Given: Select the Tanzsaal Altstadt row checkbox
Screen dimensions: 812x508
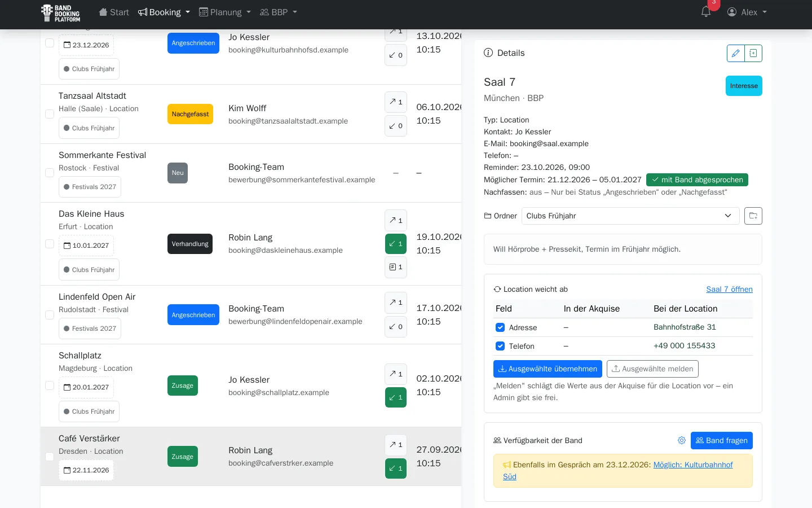Looking at the screenshot, I should click(x=50, y=114).
